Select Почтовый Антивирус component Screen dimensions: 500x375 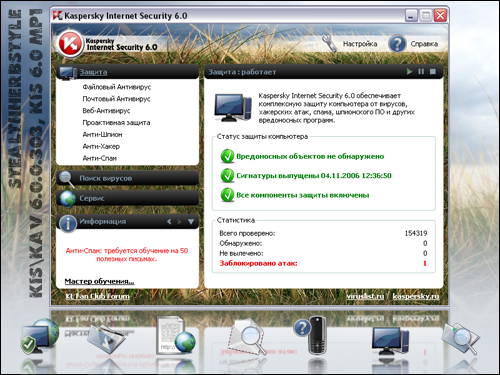(x=116, y=99)
